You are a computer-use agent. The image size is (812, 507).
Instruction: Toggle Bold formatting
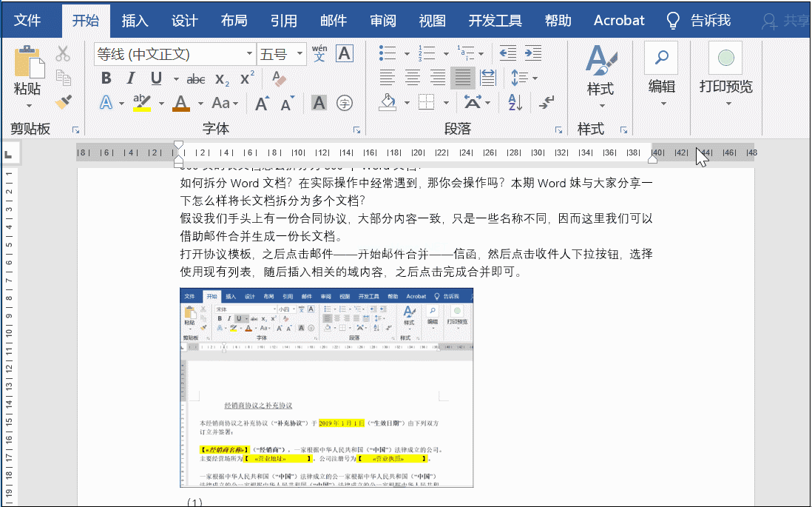click(106, 78)
